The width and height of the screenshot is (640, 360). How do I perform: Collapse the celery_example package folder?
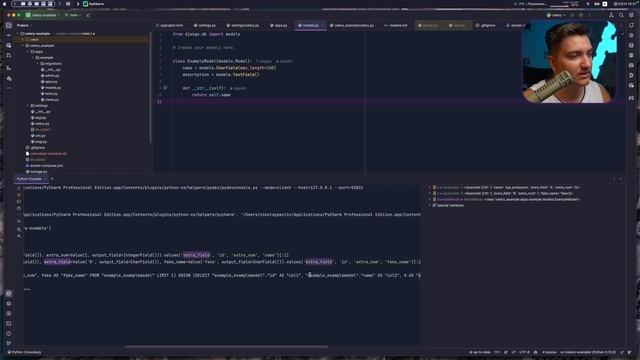point(23,46)
